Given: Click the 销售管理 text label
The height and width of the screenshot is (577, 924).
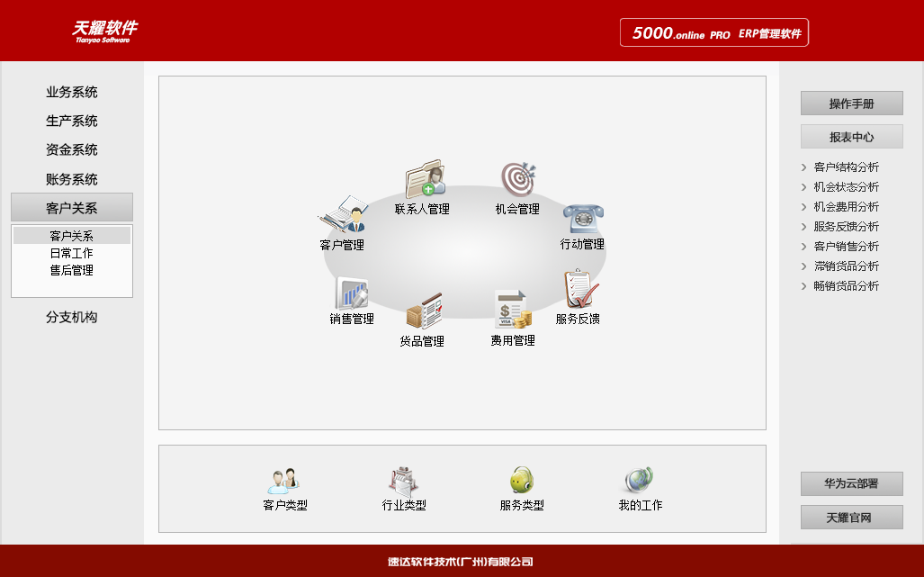Looking at the screenshot, I should tap(352, 319).
